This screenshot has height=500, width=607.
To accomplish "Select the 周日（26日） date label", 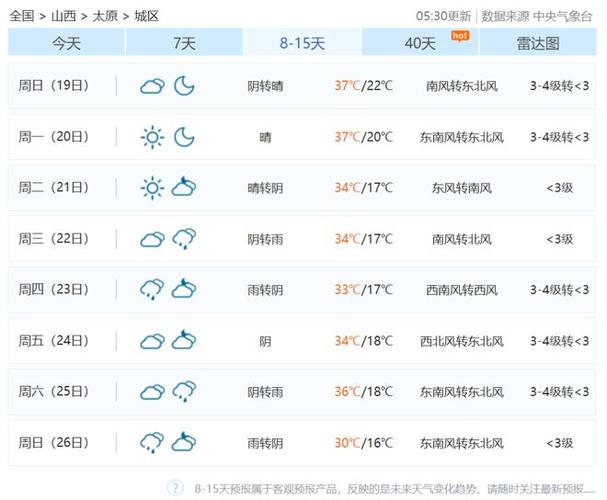I will point(53,443).
